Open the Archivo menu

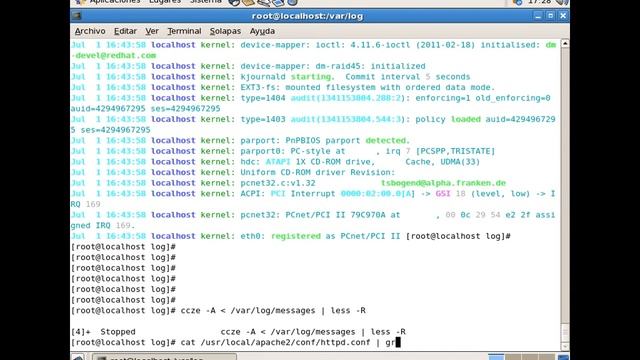(x=90, y=31)
